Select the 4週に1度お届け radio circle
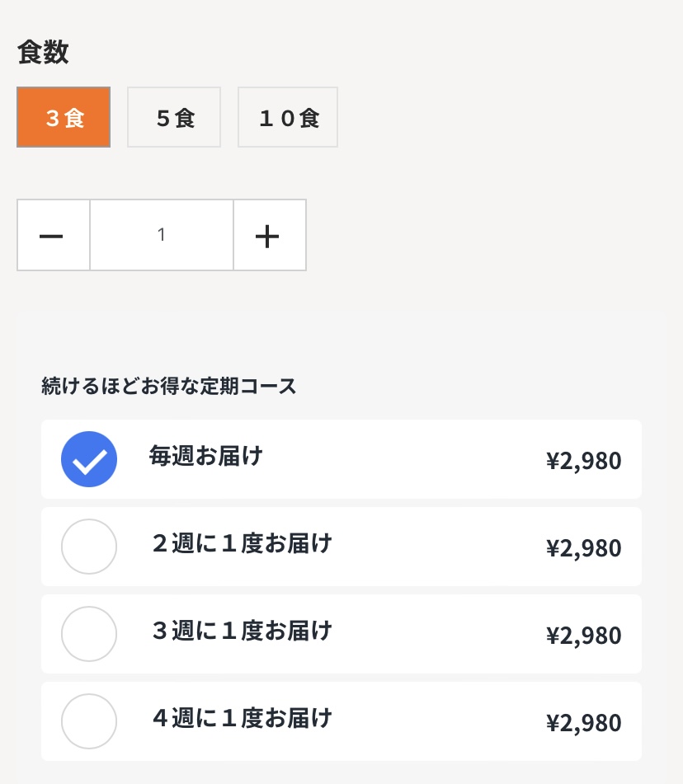683x784 pixels. (89, 721)
